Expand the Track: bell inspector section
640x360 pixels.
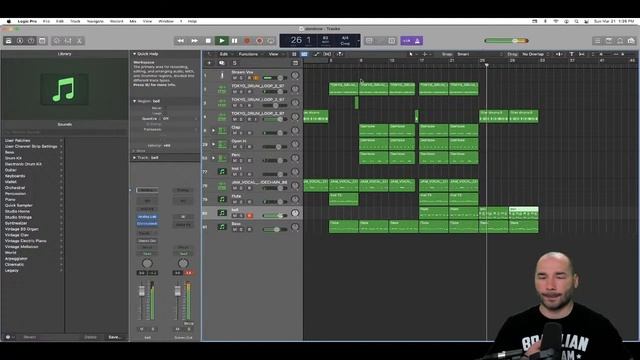pos(134,158)
